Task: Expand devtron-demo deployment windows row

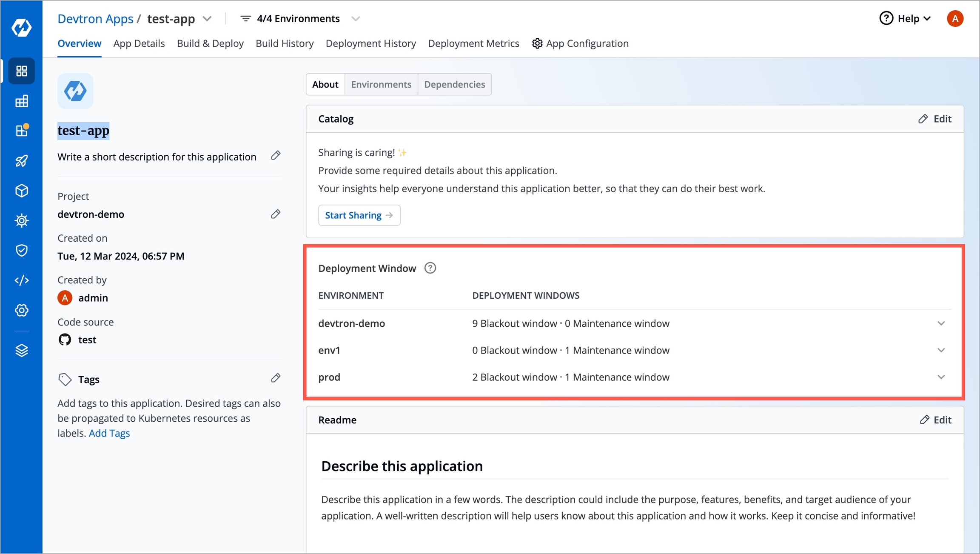Action: pos(941,323)
